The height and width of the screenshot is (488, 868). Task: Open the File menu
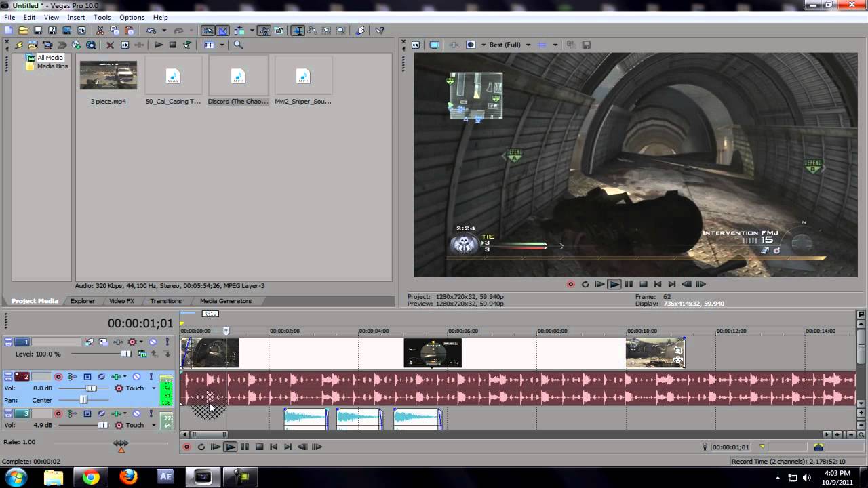click(9, 17)
